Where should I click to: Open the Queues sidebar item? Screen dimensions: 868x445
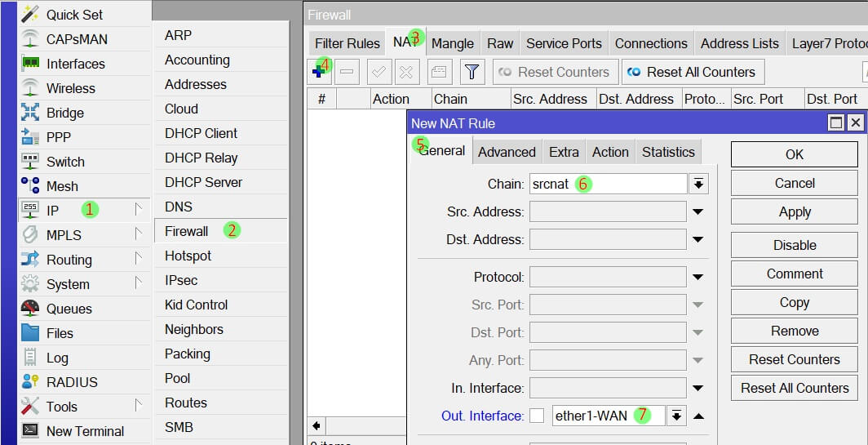[x=69, y=309]
